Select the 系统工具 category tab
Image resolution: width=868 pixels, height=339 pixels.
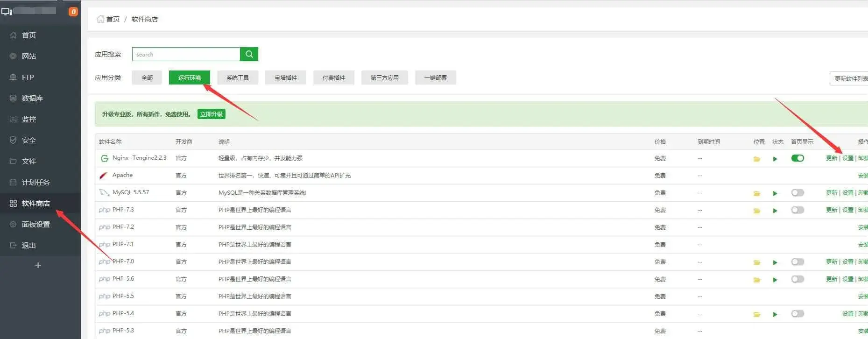click(238, 78)
